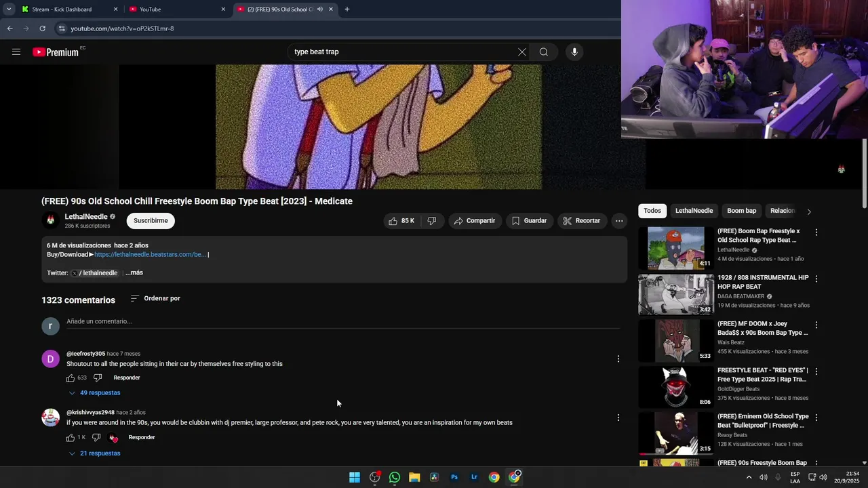Image resolution: width=868 pixels, height=488 pixels.
Task: Open the Chrome tab search dropdown
Action: pos(9,9)
